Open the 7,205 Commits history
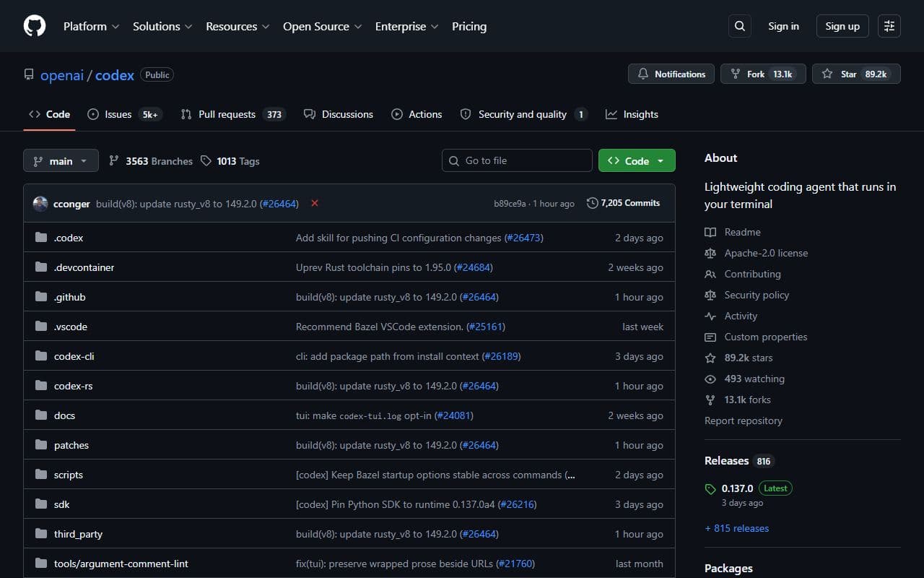The width and height of the screenshot is (924, 578). point(624,203)
